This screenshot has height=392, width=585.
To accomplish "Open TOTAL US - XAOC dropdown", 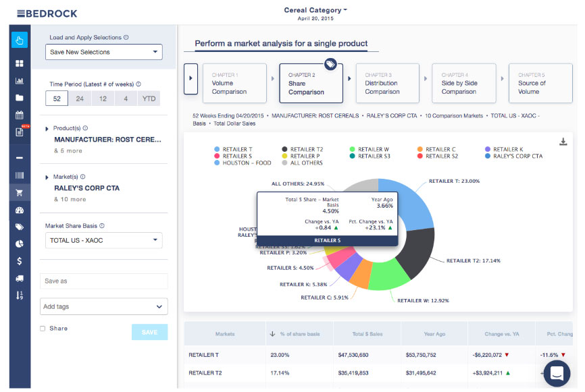I will click(104, 241).
